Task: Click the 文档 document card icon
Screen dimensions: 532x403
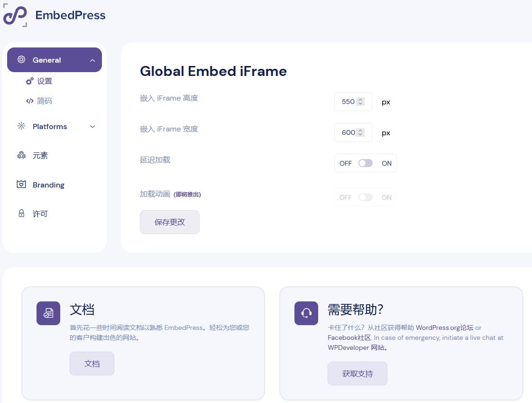Action: (x=48, y=313)
